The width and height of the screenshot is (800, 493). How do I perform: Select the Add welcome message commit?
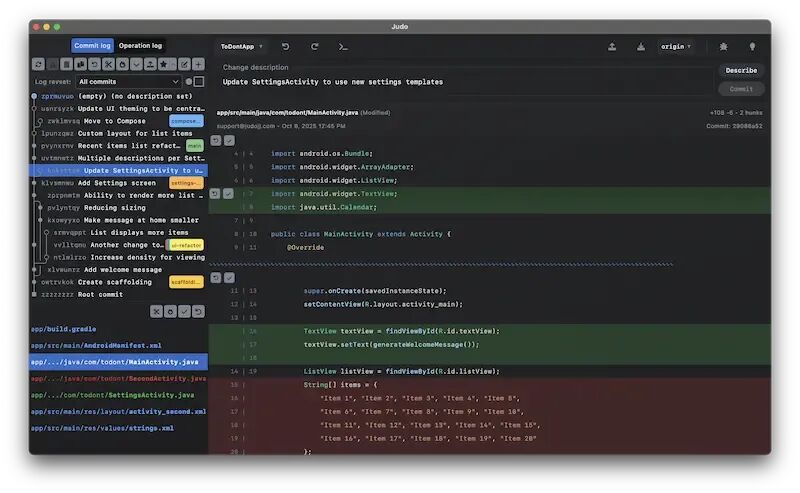pos(119,269)
